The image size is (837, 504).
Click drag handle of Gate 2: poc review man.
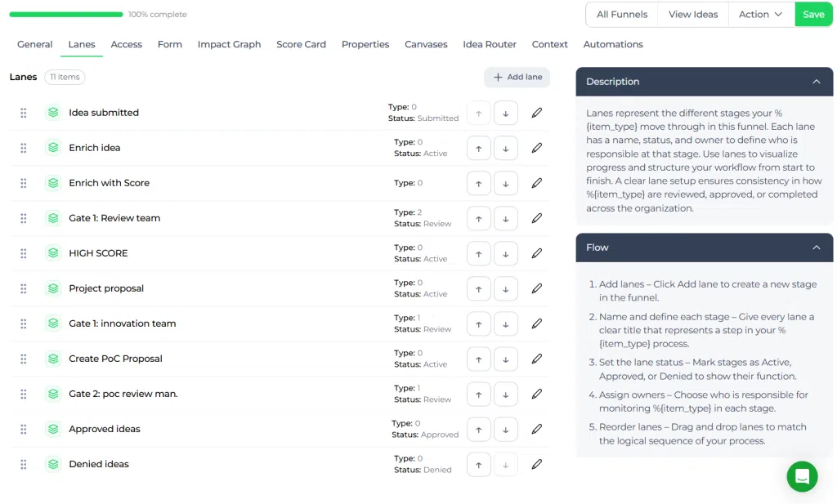tap(24, 395)
